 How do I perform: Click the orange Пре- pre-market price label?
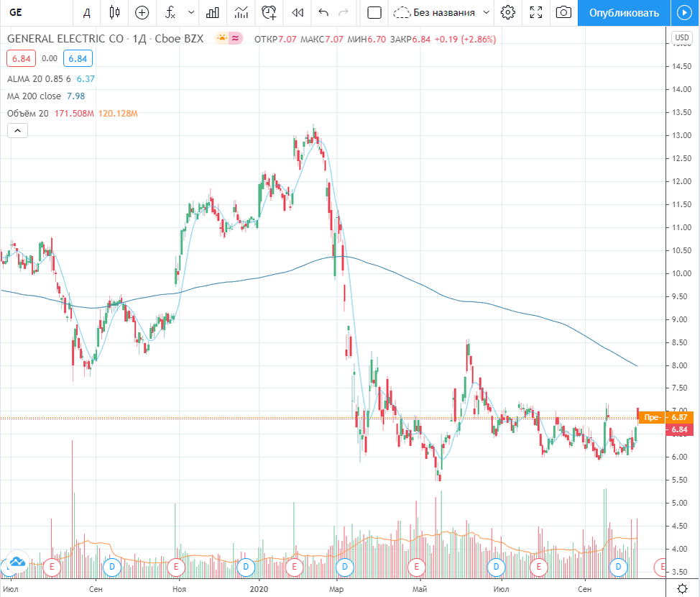coord(652,417)
